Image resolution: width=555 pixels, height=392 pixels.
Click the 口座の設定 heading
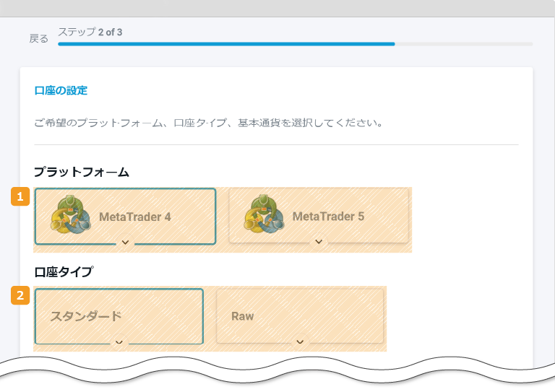(61, 90)
